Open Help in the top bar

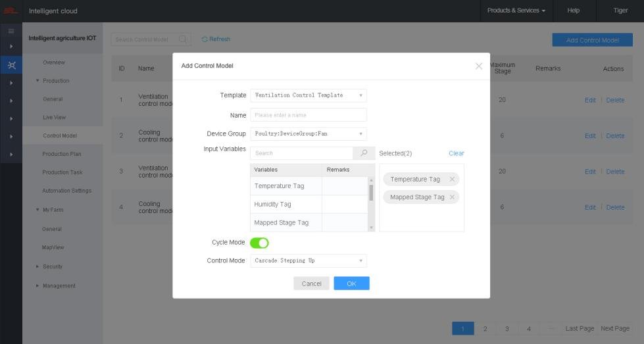coord(574,11)
